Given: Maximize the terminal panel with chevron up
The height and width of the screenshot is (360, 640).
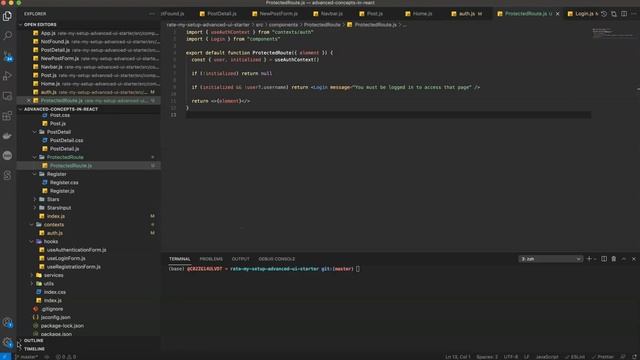Looking at the screenshot, I should [x=624, y=259].
